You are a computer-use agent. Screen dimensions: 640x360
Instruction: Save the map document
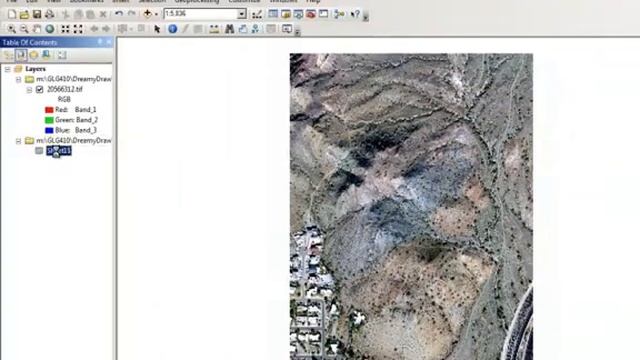coord(37,15)
